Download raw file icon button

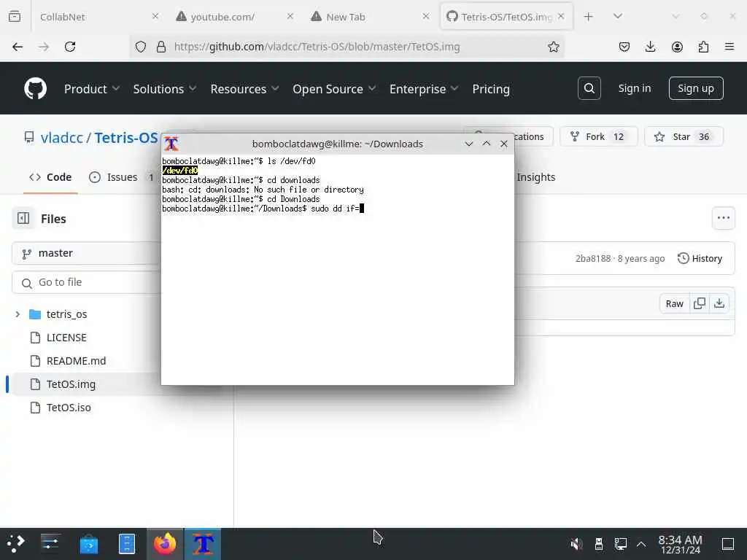tap(719, 303)
